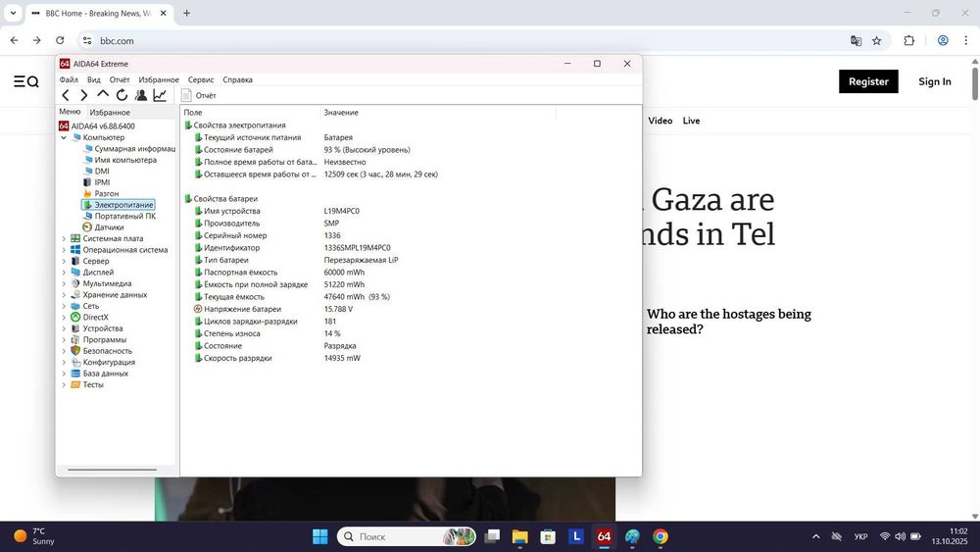Select the IPMI tree item
The width and height of the screenshot is (980, 552).
pyautogui.click(x=96, y=182)
